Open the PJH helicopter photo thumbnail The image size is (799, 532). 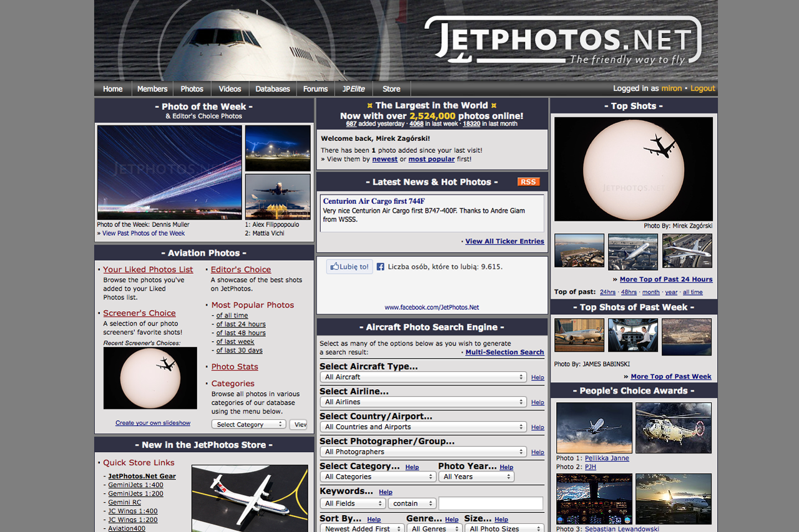click(674, 427)
